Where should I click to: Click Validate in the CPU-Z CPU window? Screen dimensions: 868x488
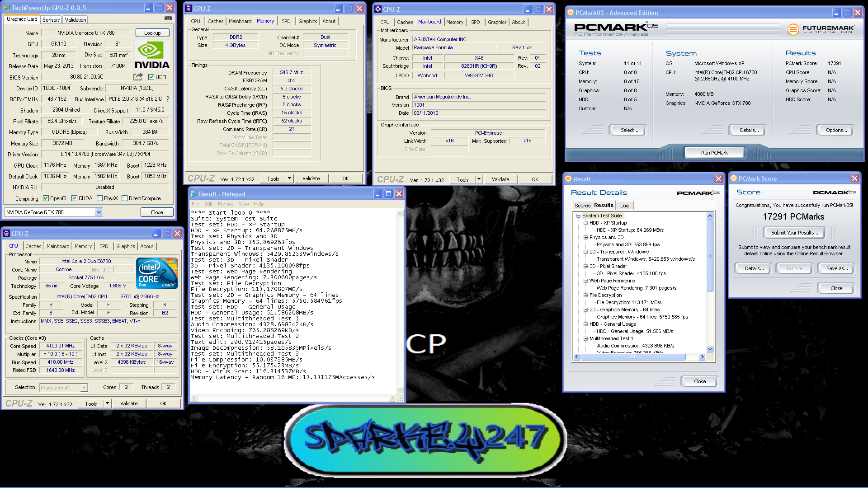click(129, 404)
